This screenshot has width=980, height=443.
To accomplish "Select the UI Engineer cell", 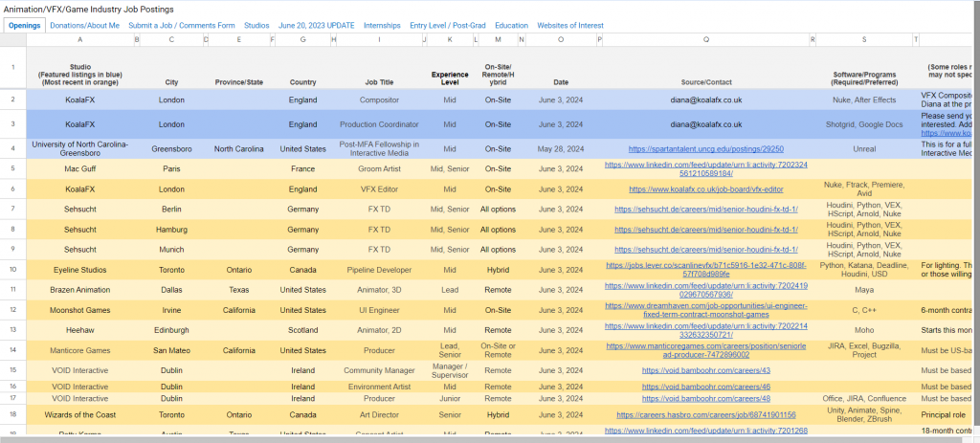I will pyautogui.click(x=379, y=310).
